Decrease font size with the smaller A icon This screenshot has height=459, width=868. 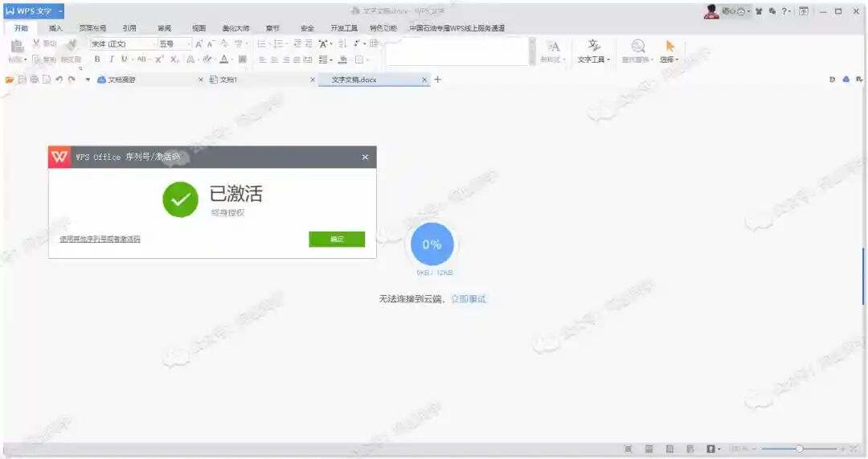tap(211, 43)
